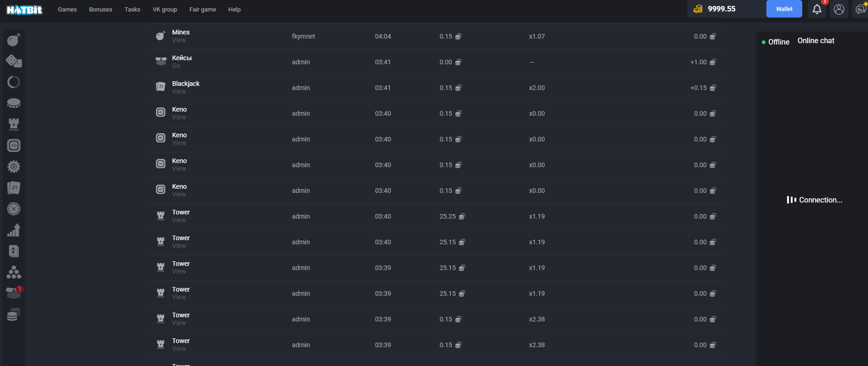The width and height of the screenshot is (868, 366).
Task: Click the notifications bell icon
Action: click(817, 9)
